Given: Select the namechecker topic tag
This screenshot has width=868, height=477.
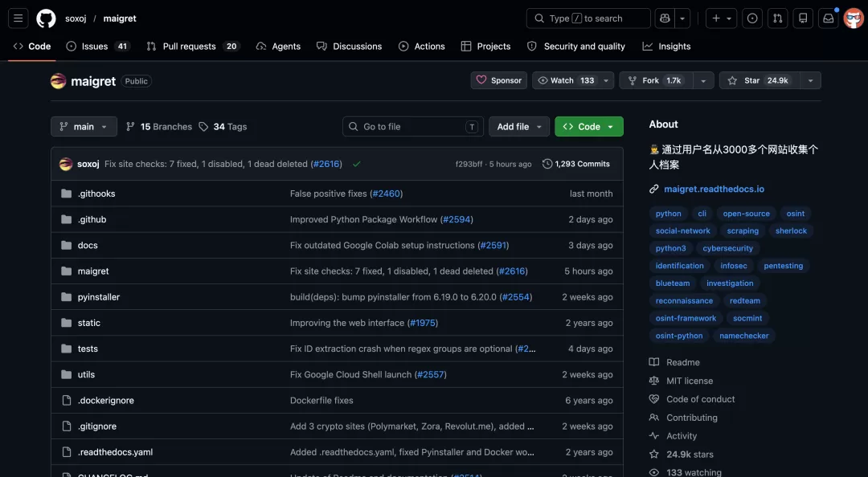Looking at the screenshot, I should pyautogui.click(x=744, y=336).
